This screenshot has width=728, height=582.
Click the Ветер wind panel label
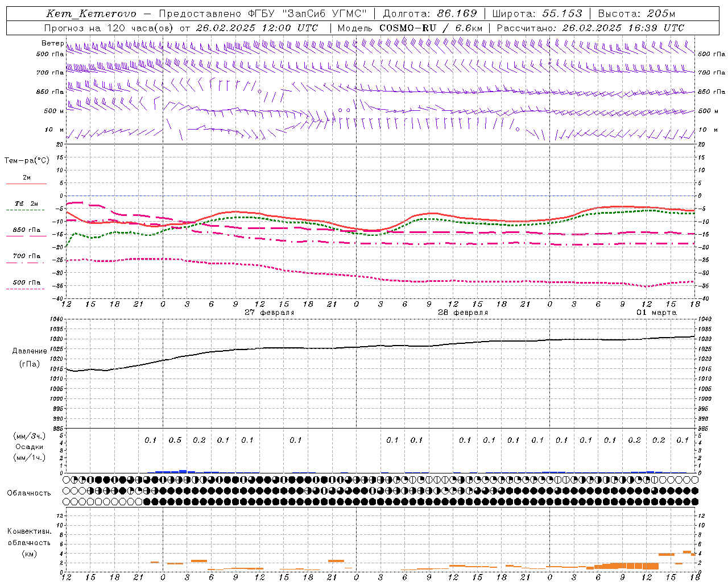click(x=52, y=43)
